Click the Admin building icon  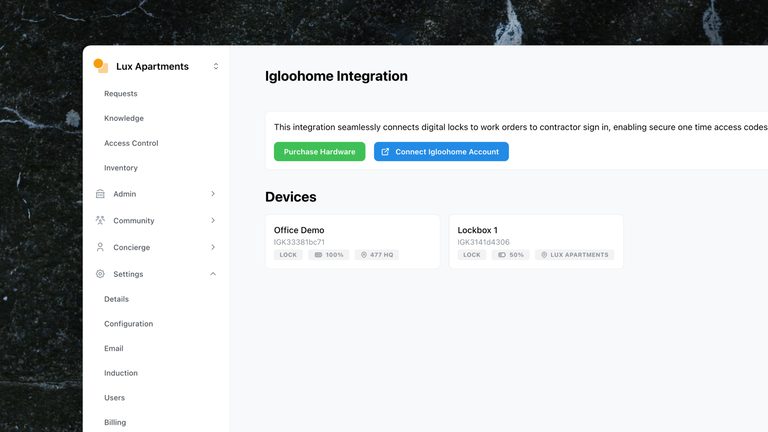coord(100,194)
